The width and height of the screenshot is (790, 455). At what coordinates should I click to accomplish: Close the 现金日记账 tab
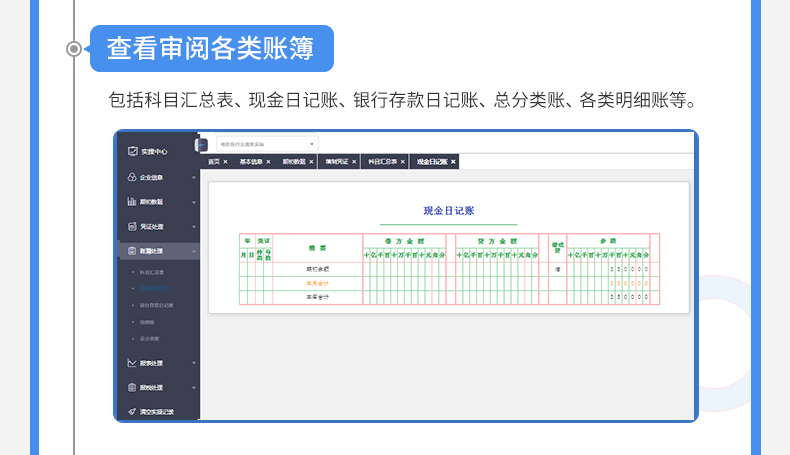point(453,162)
